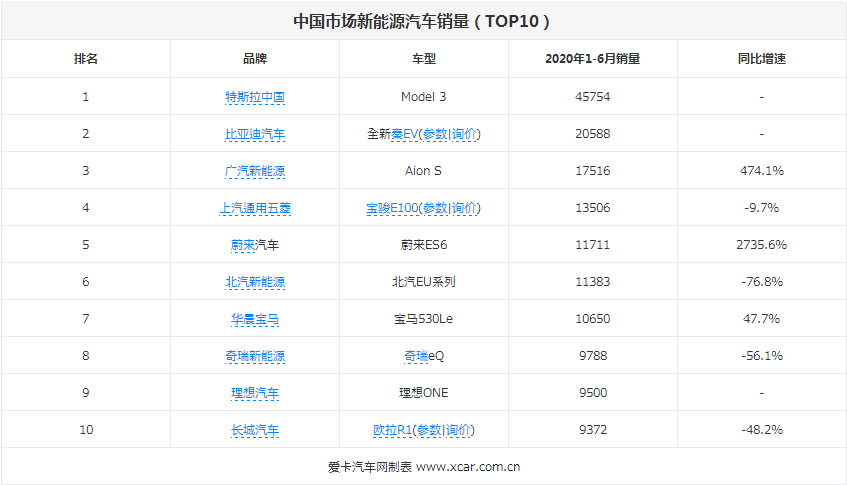Open the 长城汽车 brand link
Viewport: 847px width, 485px height.
255,430
